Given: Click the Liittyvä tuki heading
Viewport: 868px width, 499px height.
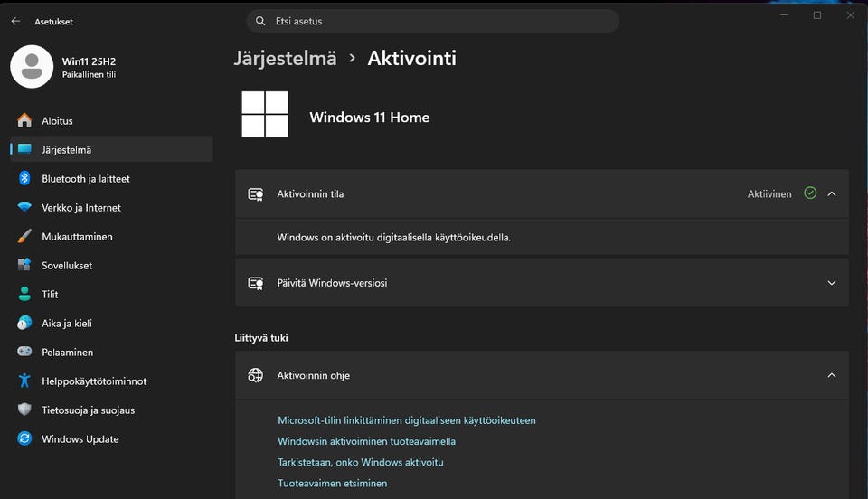Looking at the screenshot, I should click(x=261, y=338).
